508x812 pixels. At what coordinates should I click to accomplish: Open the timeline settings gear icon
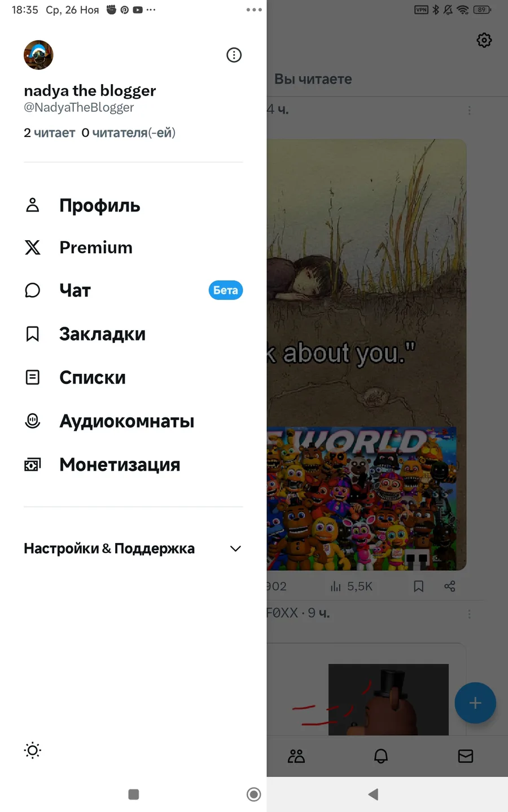point(484,40)
